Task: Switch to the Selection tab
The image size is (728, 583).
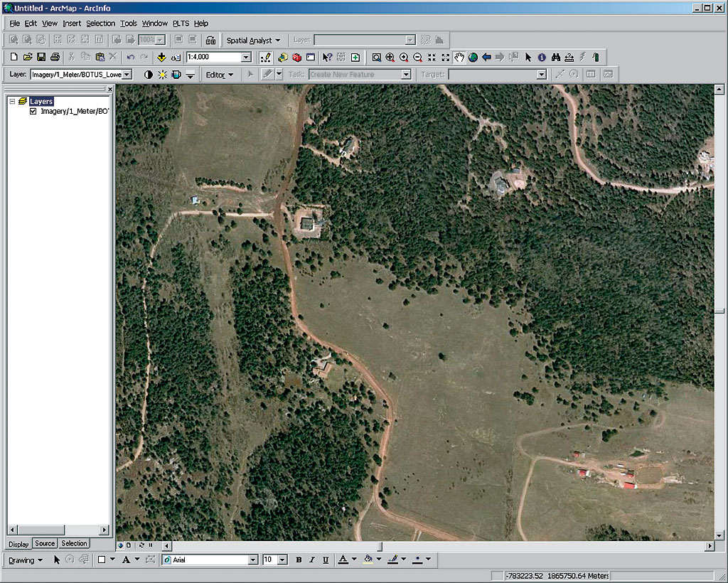Action: click(74, 544)
